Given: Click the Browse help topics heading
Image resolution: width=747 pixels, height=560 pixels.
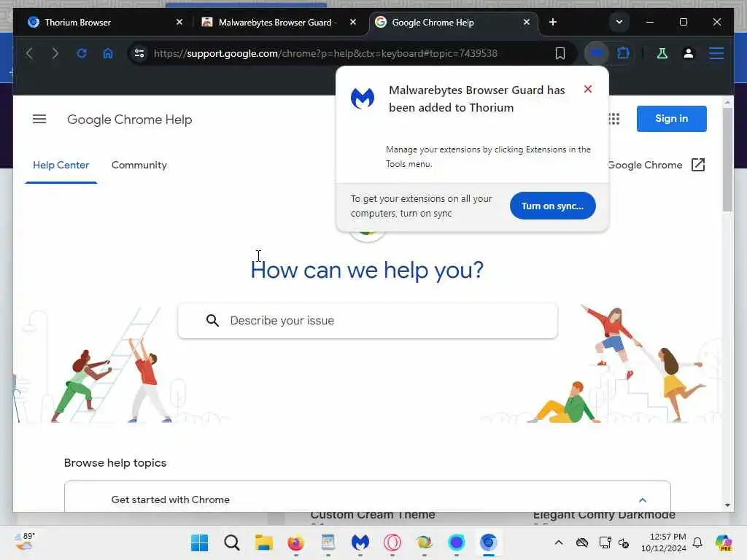Looking at the screenshot, I should pos(115,463).
